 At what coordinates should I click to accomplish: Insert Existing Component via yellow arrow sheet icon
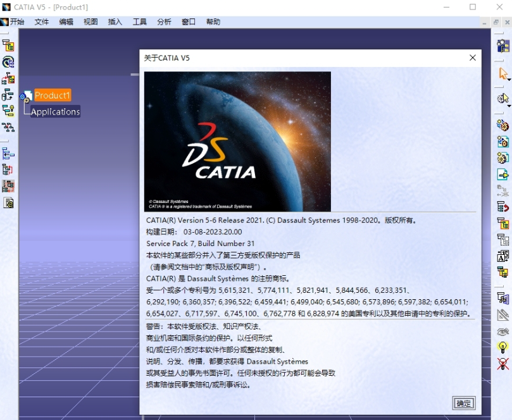click(x=503, y=175)
